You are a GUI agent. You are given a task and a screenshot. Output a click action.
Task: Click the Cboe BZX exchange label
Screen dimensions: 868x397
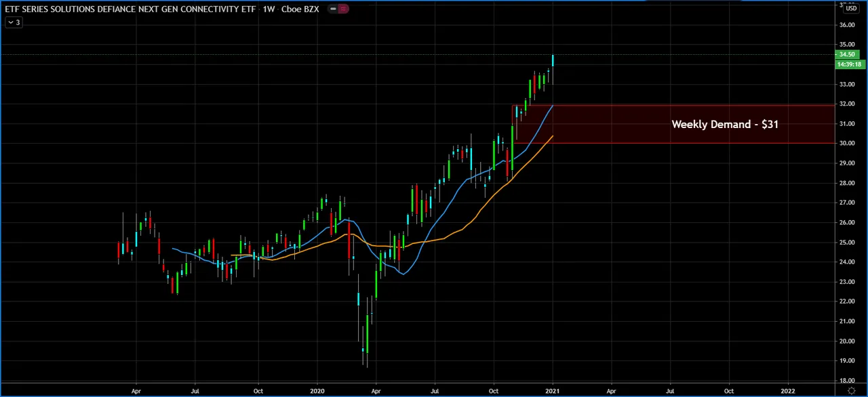pos(300,9)
